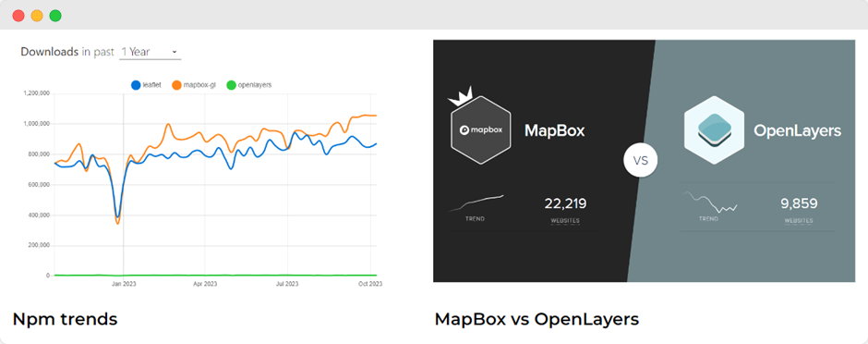Click the Jul 2023 axis label
Screen dimensions: 868x344
point(287,284)
